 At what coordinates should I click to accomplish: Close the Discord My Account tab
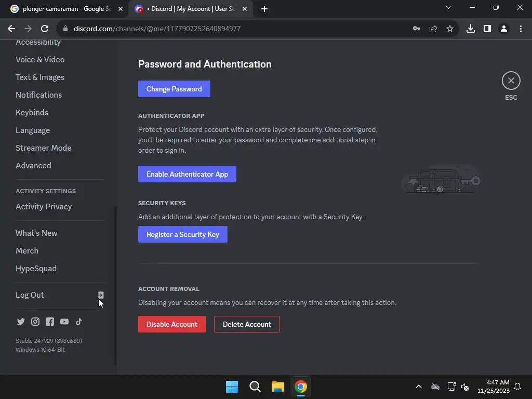click(245, 9)
